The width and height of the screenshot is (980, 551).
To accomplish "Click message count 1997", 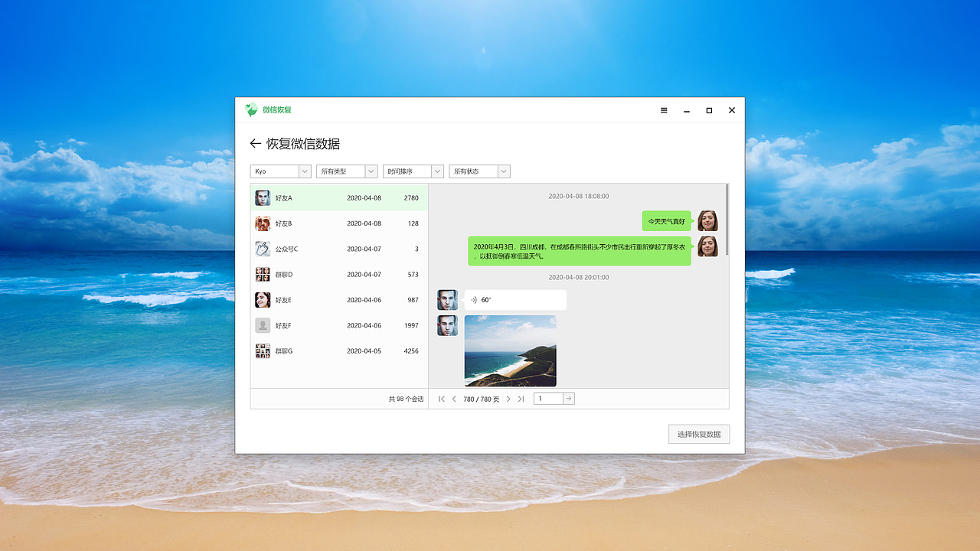I will click(411, 325).
